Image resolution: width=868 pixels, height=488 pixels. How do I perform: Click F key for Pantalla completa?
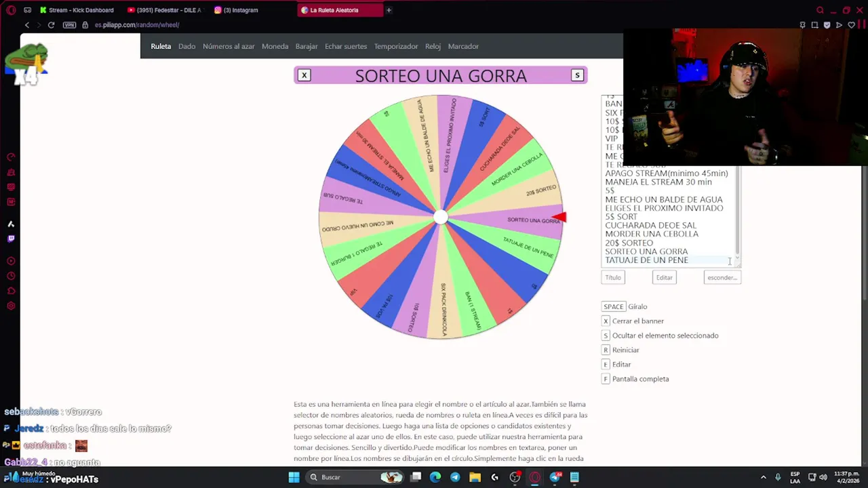pos(606,379)
